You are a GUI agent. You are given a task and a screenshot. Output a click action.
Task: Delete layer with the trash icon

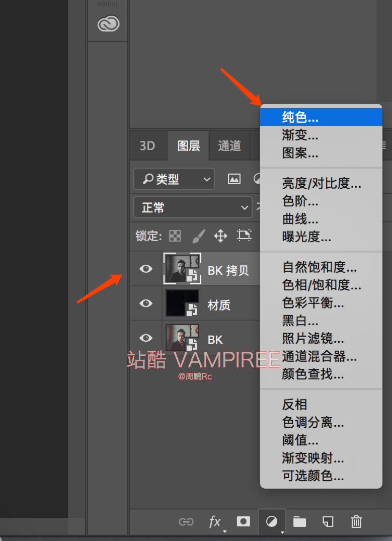[356, 521]
